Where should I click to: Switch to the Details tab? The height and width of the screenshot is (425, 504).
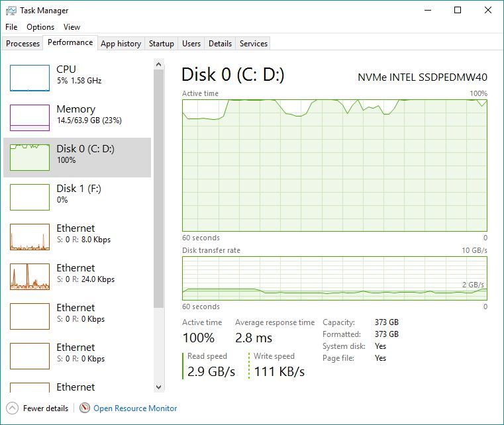tap(220, 44)
